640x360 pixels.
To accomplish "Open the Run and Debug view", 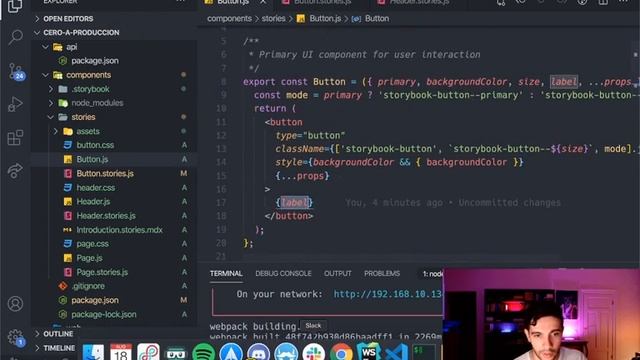I will (15, 104).
